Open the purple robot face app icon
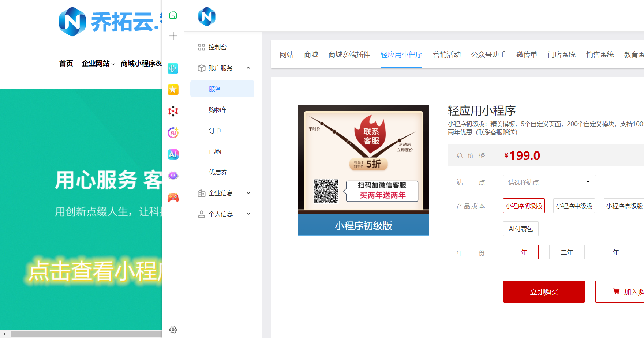Screen dimensions: 644x338 173,176
